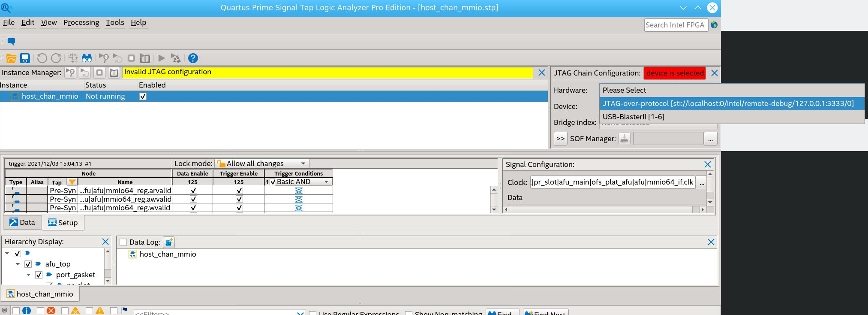Click the globe icon beside search field
Viewport: 868px width, 315px height.
[x=714, y=25]
